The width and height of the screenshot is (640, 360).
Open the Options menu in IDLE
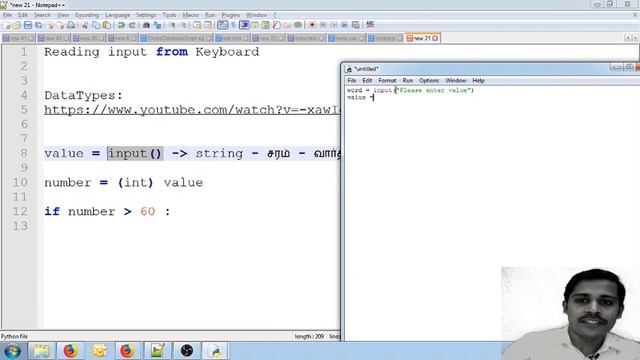click(x=429, y=80)
